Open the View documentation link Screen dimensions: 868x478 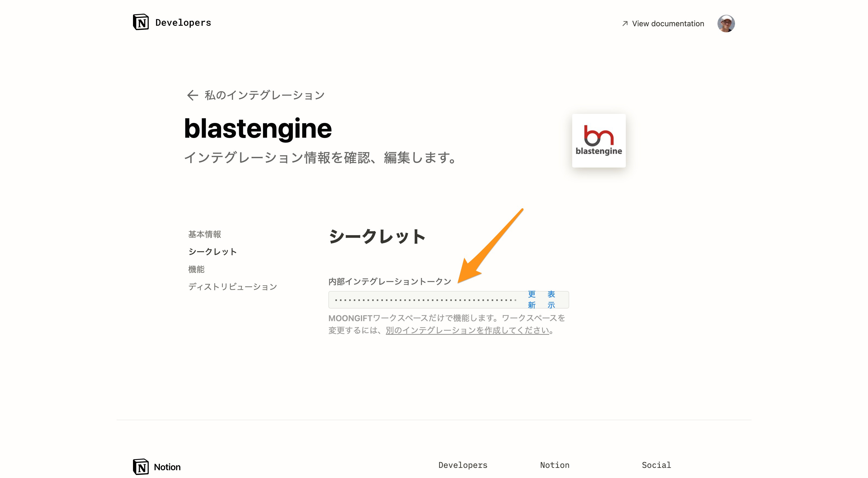coord(668,24)
